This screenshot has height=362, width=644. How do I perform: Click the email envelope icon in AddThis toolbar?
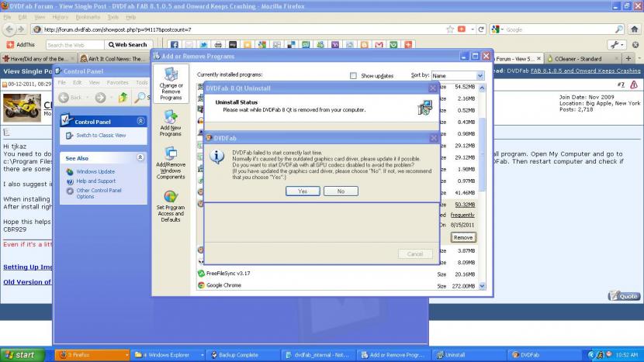[189, 45]
